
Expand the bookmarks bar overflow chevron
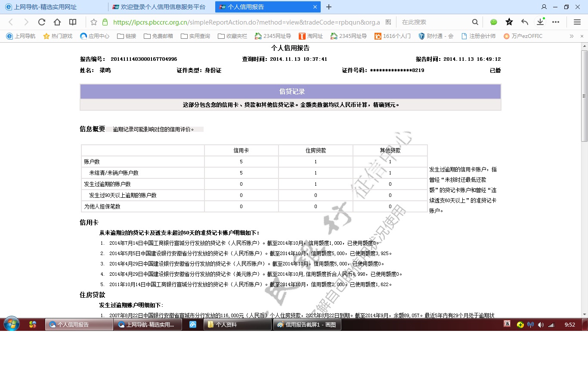(572, 36)
